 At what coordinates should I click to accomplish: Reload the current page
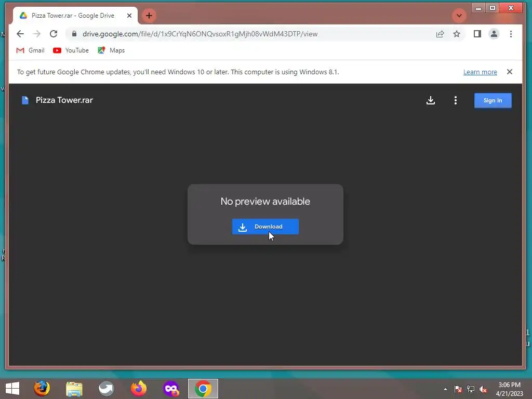pyautogui.click(x=54, y=34)
